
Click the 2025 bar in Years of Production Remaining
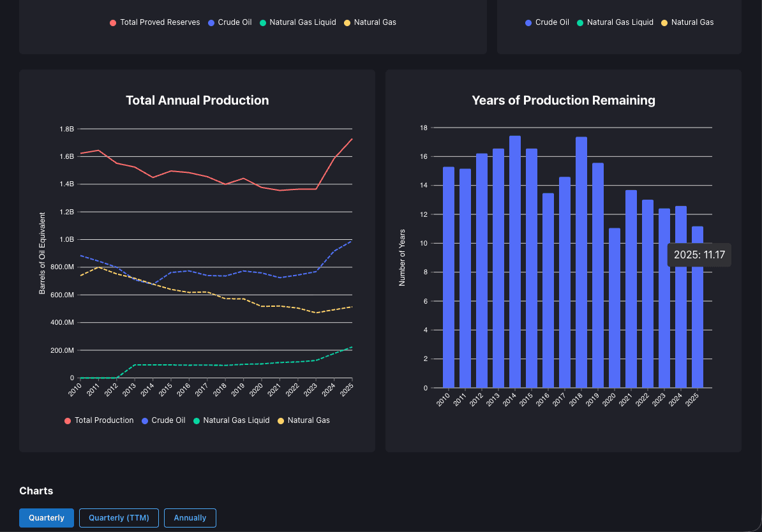pos(698,307)
